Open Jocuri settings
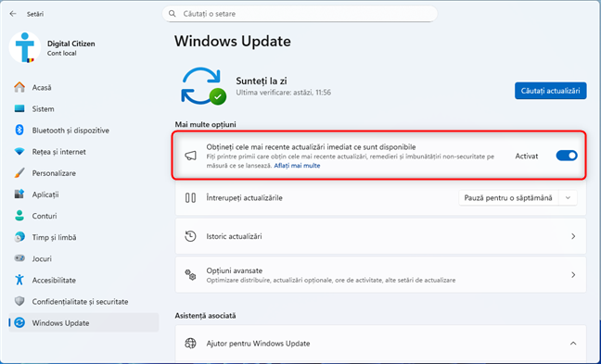This screenshot has height=364, width=601. click(x=83, y=258)
